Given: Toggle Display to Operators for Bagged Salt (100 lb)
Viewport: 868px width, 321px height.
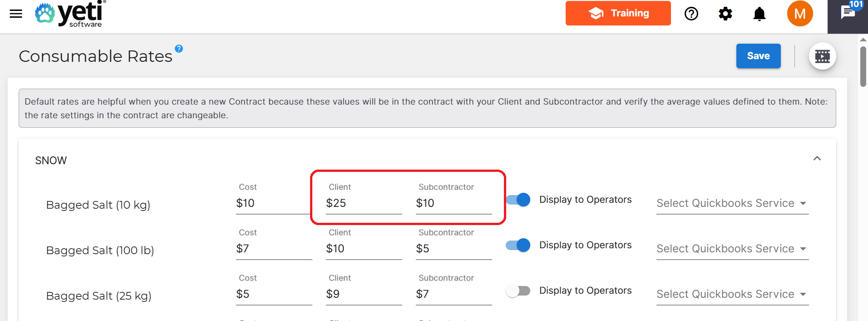Looking at the screenshot, I should point(518,245).
